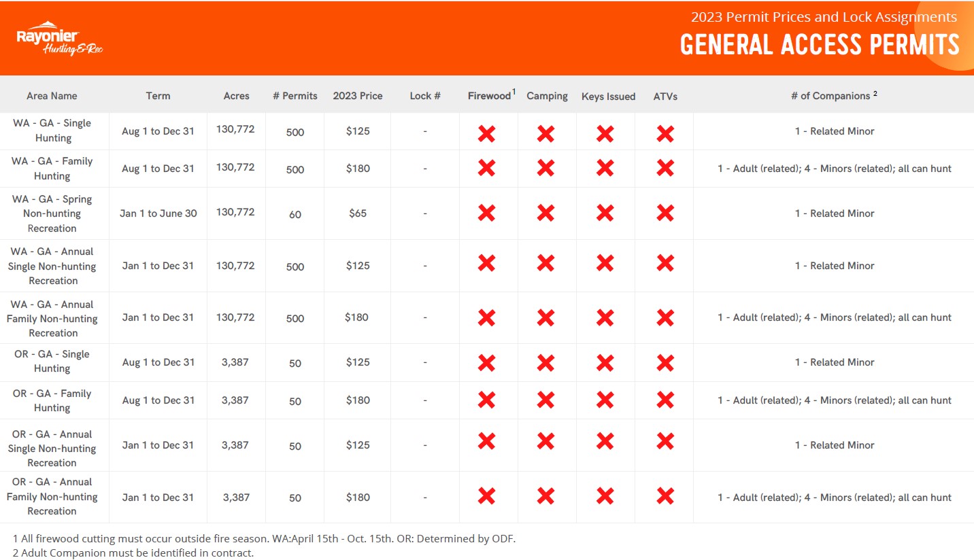Click the firewood cutting footnote text
Viewport: 974px width, 560px height.
tap(264, 538)
